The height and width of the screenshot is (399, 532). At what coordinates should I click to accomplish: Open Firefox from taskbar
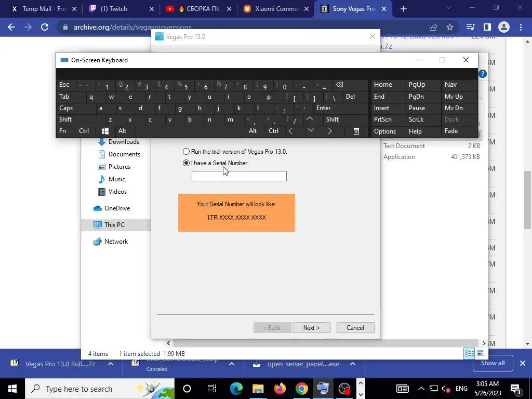click(280, 389)
